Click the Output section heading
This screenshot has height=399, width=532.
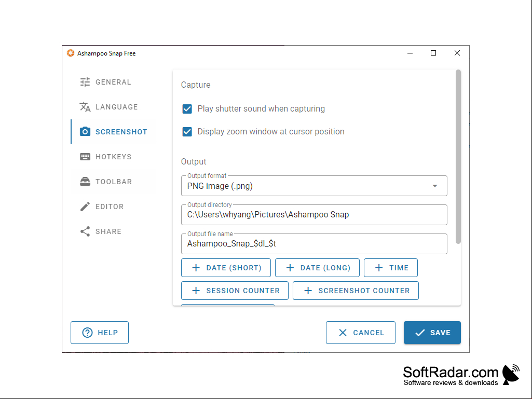[x=194, y=161]
